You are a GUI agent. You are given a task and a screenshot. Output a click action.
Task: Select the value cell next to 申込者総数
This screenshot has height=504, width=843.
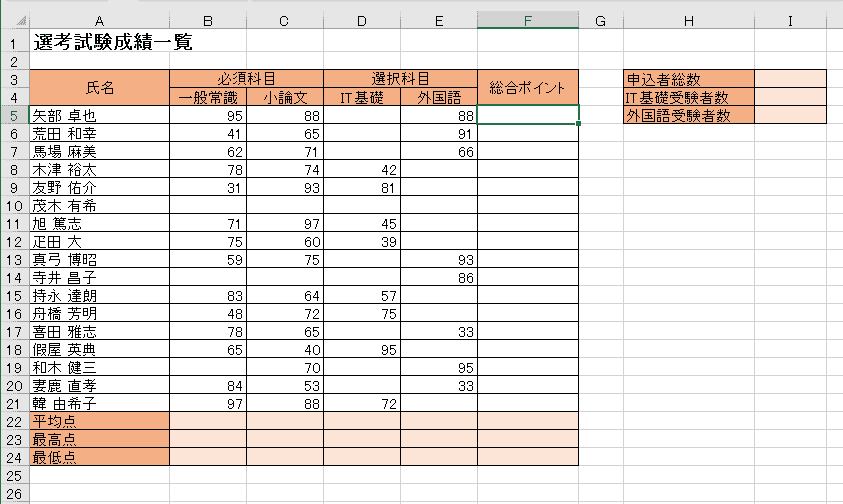point(790,79)
